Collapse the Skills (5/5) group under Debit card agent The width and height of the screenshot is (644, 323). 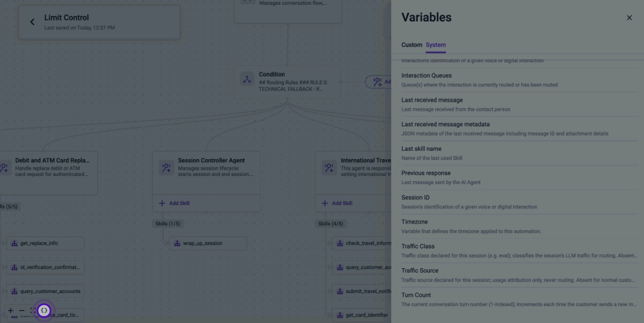tap(10, 207)
